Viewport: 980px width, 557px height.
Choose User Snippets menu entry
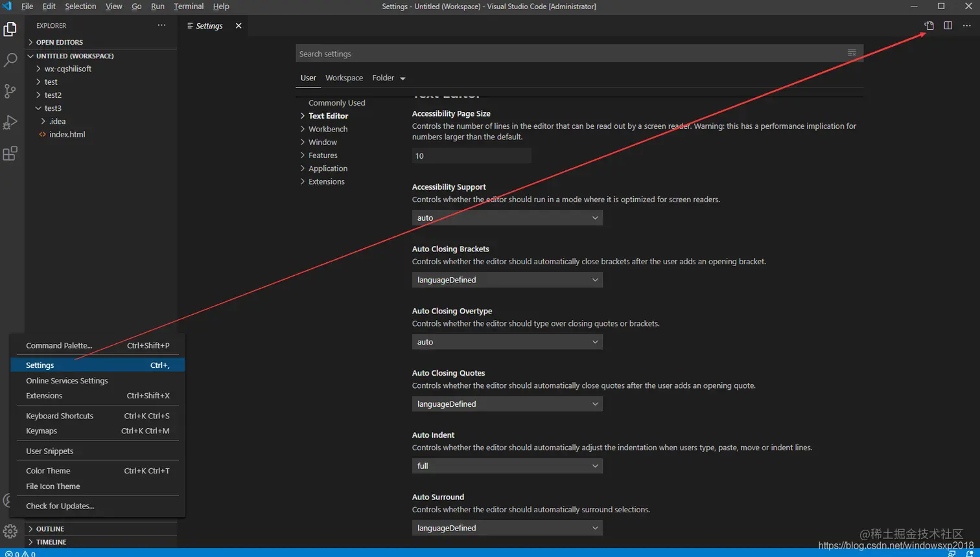coord(98,451)
